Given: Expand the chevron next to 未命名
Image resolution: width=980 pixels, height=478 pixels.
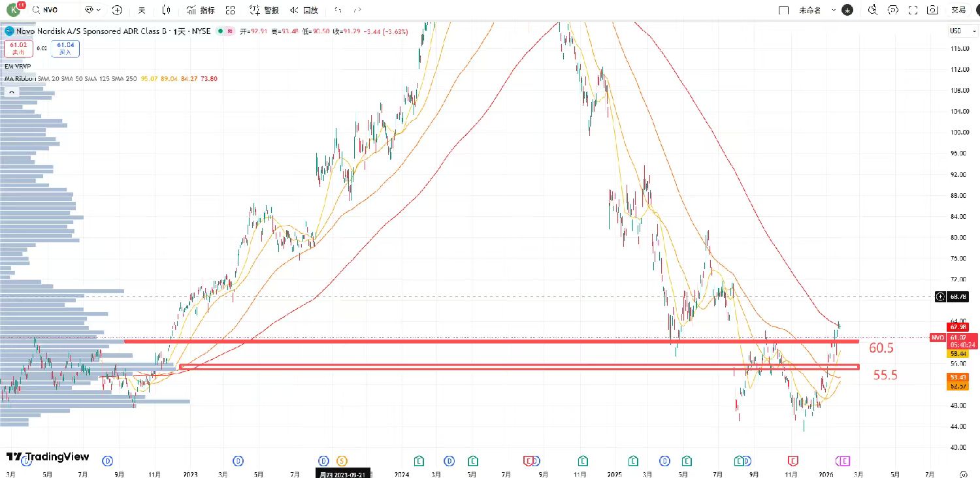Looking at the screenshot, I should [834, 10].
